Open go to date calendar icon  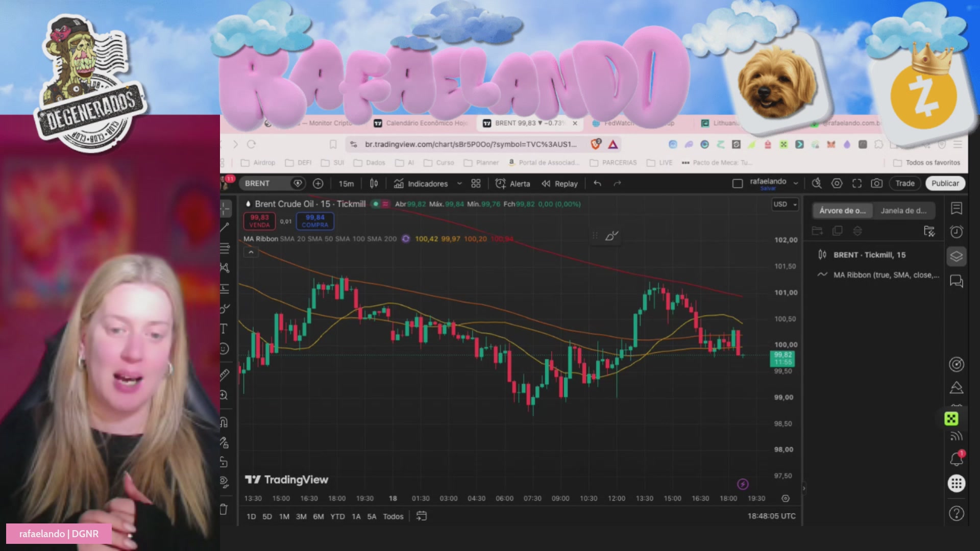point(422,516)
